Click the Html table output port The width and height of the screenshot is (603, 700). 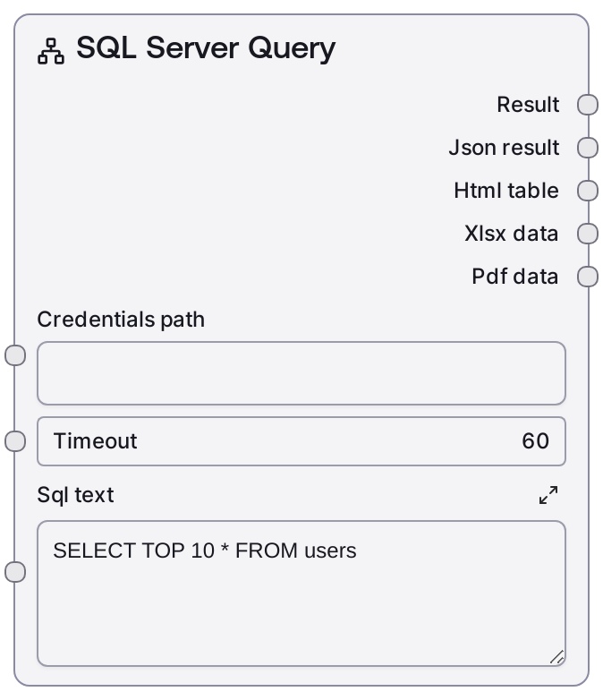click(587, 191)
